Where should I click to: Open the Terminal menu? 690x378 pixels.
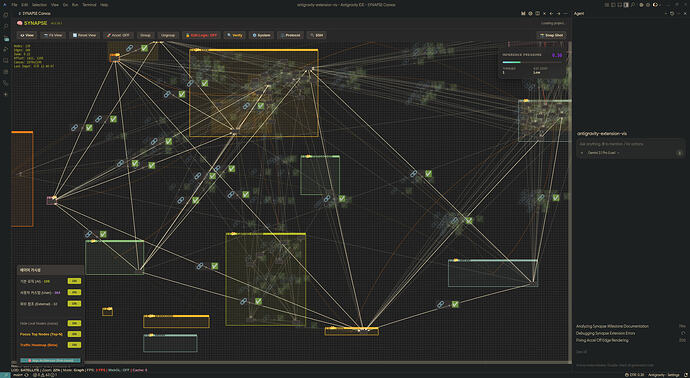tap(89, 4)
